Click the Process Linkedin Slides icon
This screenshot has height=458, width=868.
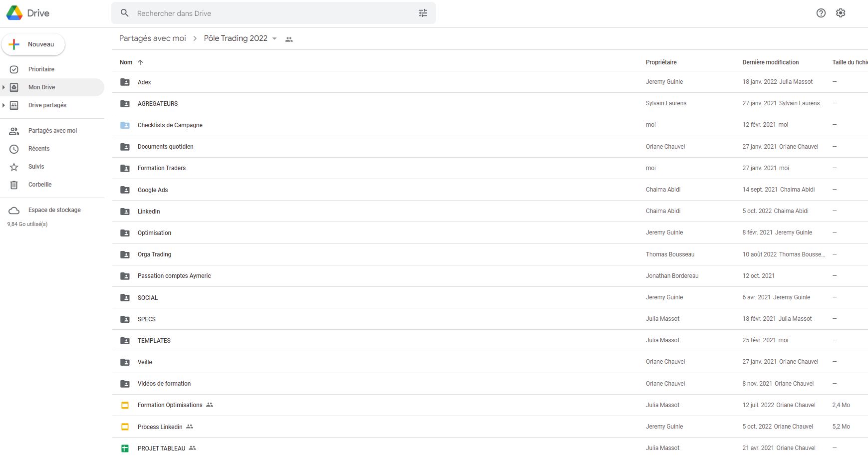coord(125,427)
